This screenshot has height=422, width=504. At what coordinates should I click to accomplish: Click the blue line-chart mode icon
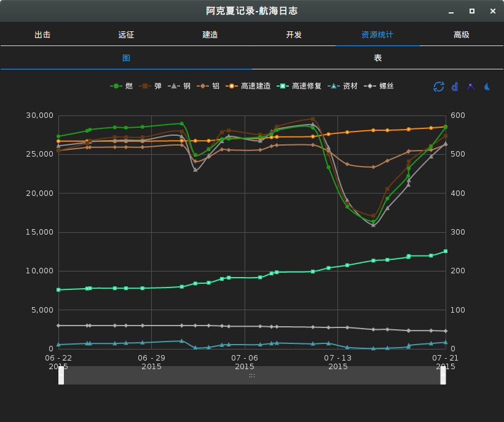click(470, 87)
